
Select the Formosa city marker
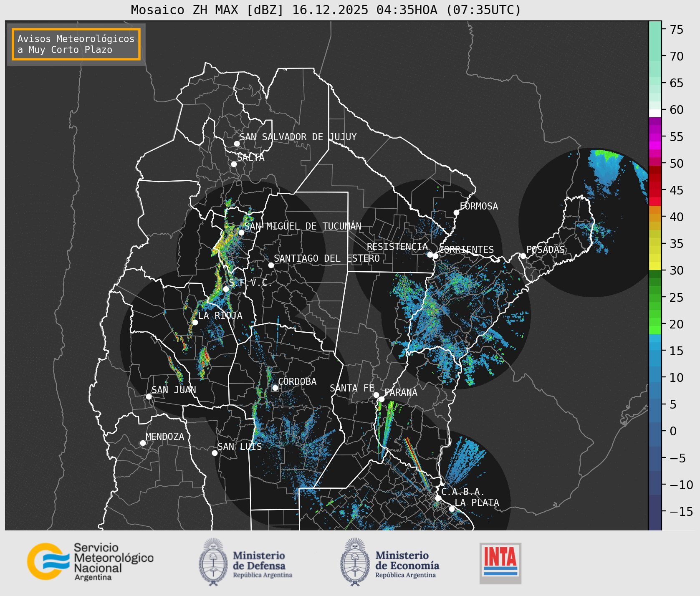pos(456,212)
